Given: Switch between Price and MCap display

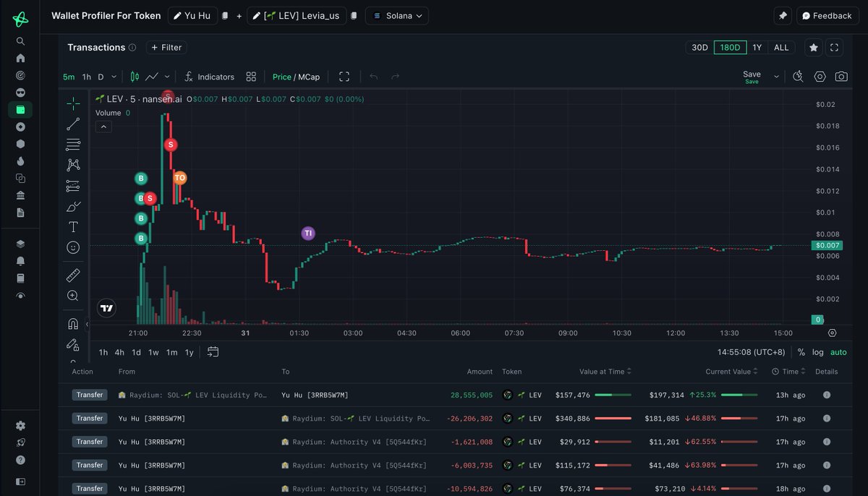Looking at the screenshot, I should click(x=296, y=77).
